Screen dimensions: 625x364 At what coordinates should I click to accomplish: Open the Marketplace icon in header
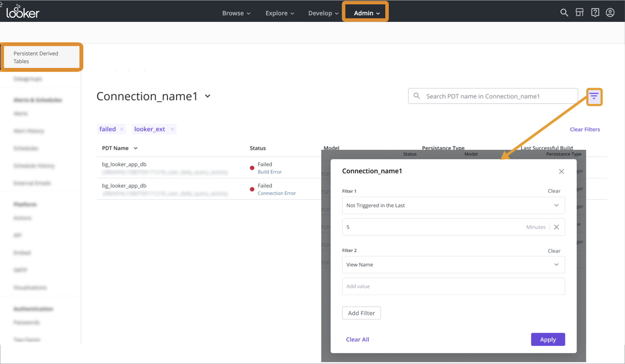pos(579,13)
